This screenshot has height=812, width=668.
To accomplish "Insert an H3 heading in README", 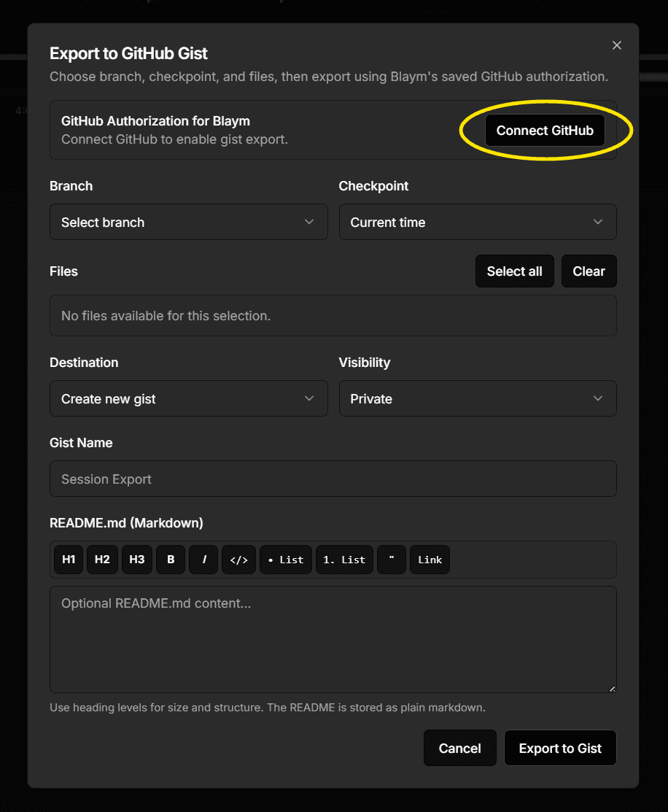I will [x=137, y=560].
